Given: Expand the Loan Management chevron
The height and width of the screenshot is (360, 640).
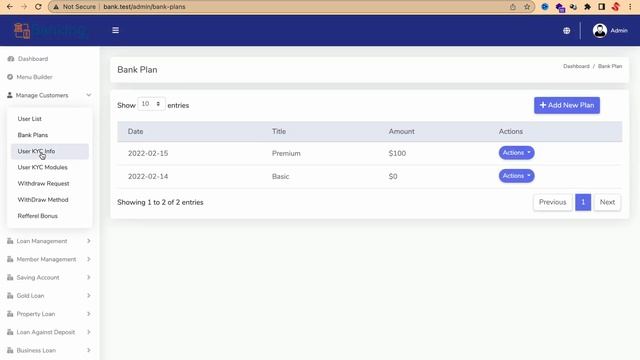Looking at the screenshot, I should click(x=89, y=241).
